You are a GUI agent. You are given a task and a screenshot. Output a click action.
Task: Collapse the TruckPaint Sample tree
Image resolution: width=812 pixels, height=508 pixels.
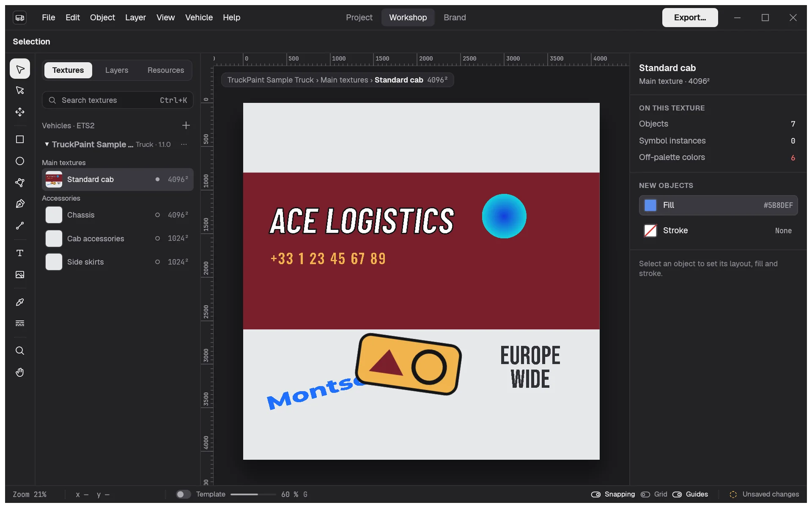tap(47, 144)
